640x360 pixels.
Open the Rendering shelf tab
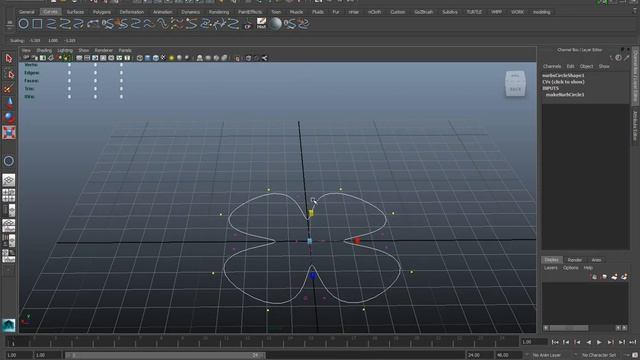(x=219, y=12)
